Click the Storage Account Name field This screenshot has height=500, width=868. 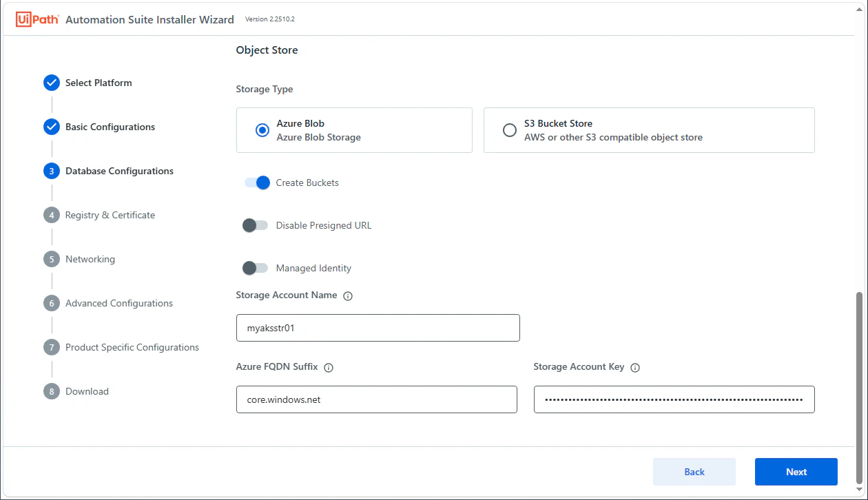(x=378, y=328)
